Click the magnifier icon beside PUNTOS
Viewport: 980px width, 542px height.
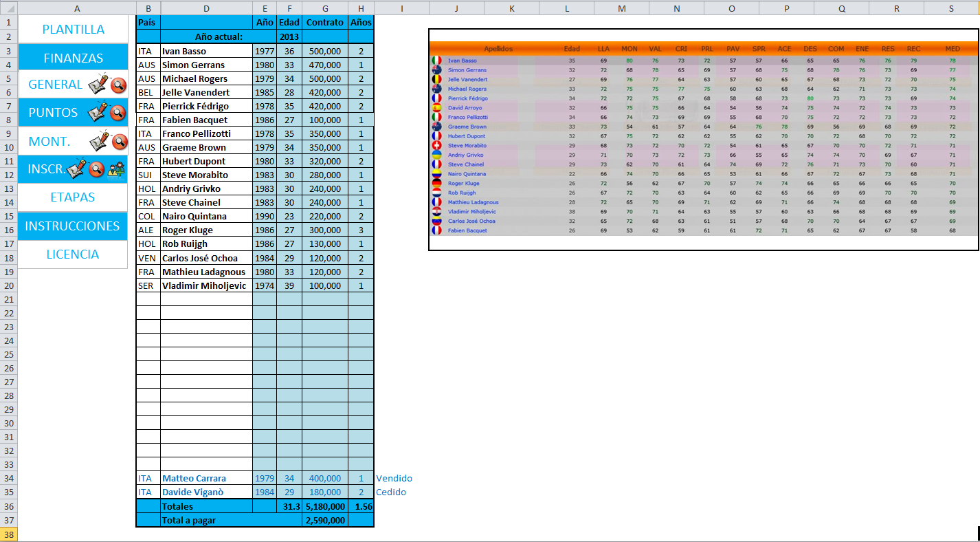(x=119, y=113)
